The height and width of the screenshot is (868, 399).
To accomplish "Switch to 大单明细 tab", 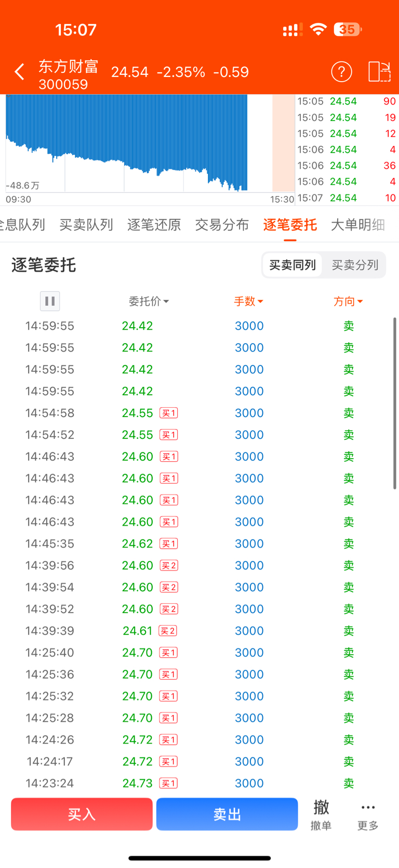I will click(358, 225).
